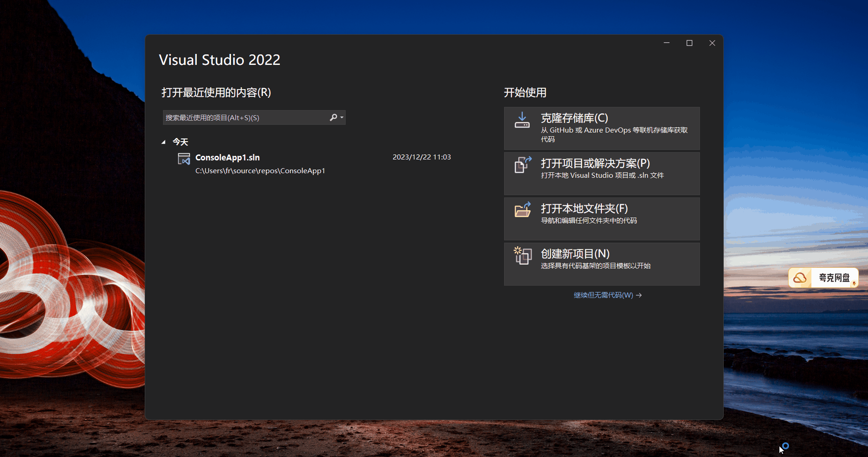868x457 pixels.
Task: Click the timestamp 2023/12/22 11:03
Action: (x=421, y=157)
